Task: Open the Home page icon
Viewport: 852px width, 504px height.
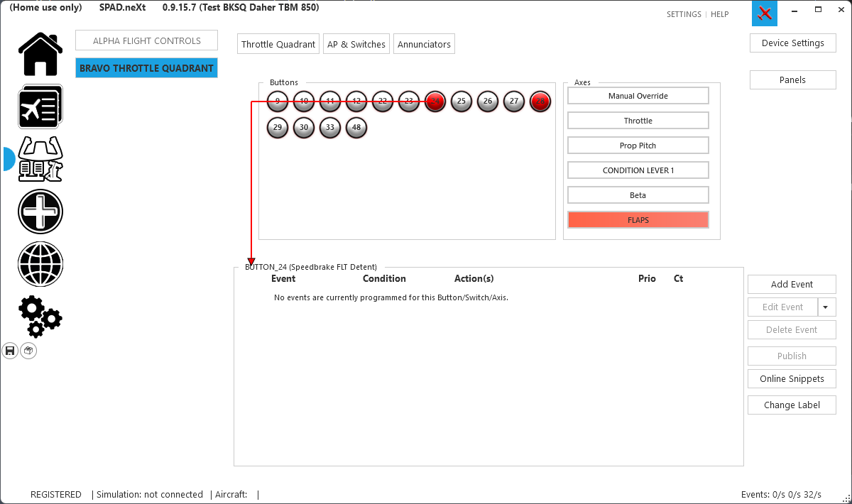Action: coord(40,54)
